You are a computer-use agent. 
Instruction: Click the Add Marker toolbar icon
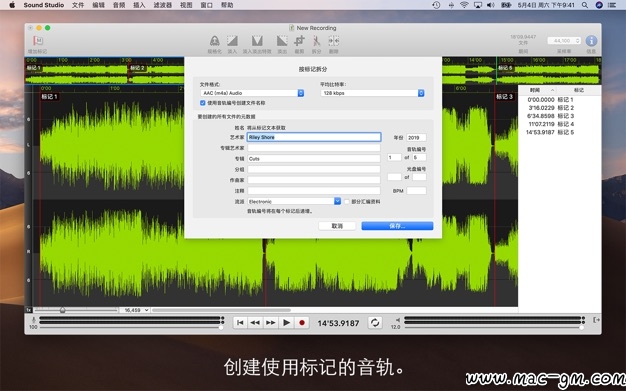click(x=38, y=41)
